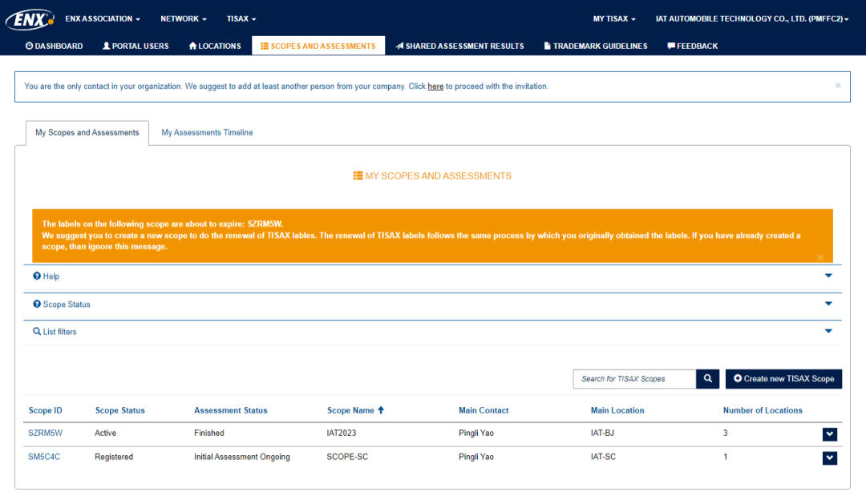Open actions dropdown for scope SZRM5W
The width and height of the screenshot is (866, 504).
(x=830, y=434)
